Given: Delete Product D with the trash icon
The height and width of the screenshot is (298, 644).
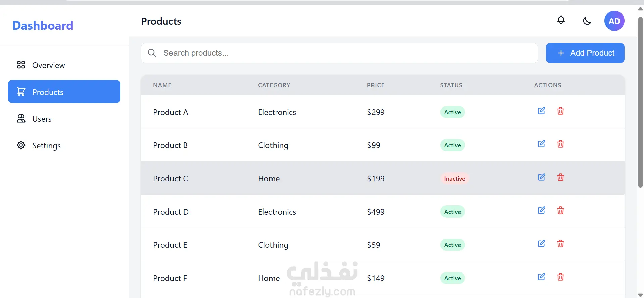Looking at the screenshot, I should tap(560, 211).
